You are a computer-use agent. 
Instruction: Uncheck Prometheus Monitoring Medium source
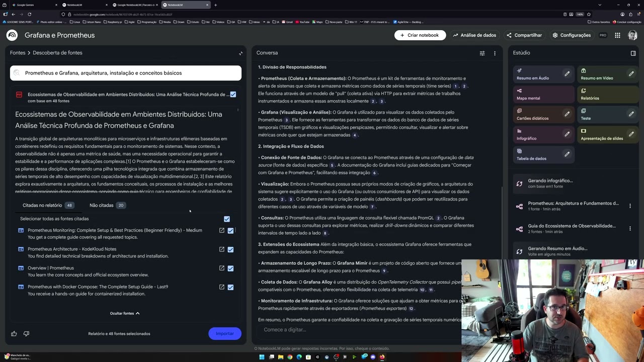coord(230,231)
